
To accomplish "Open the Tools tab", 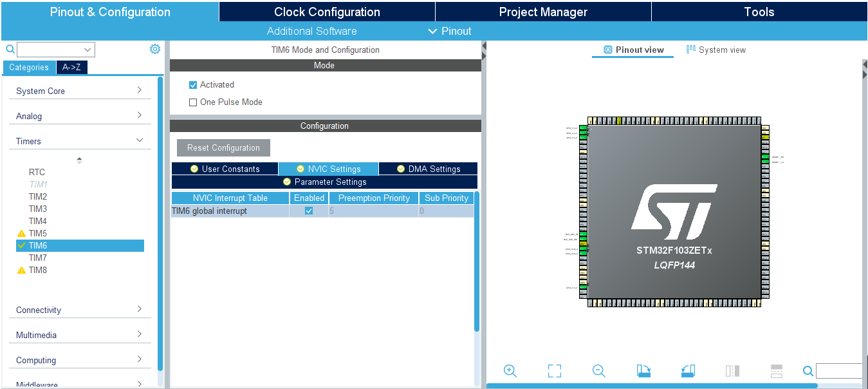I will [x=759, y=12].
